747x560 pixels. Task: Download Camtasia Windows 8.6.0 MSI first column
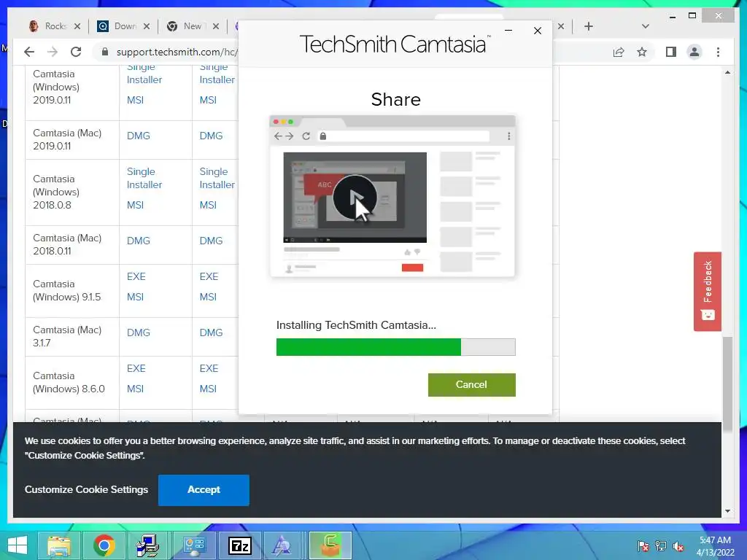click(135, 389)
